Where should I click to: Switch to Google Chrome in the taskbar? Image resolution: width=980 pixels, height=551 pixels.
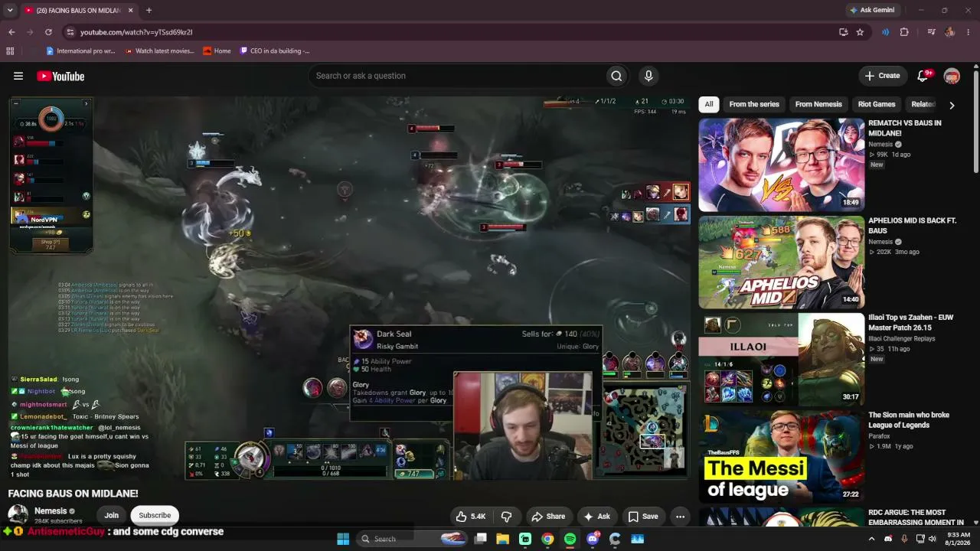pos(547,539)
